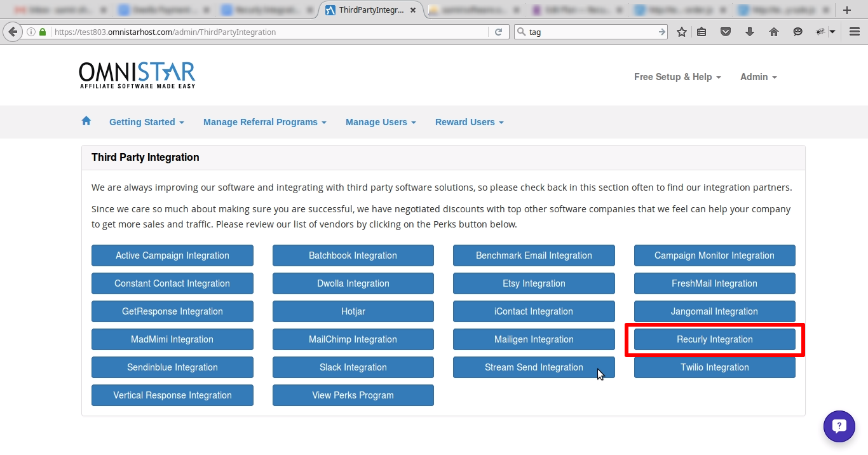This screenshot has width=868, height=455.
Task: Open site information icon in address bar
Action: (x=31, y=32)
